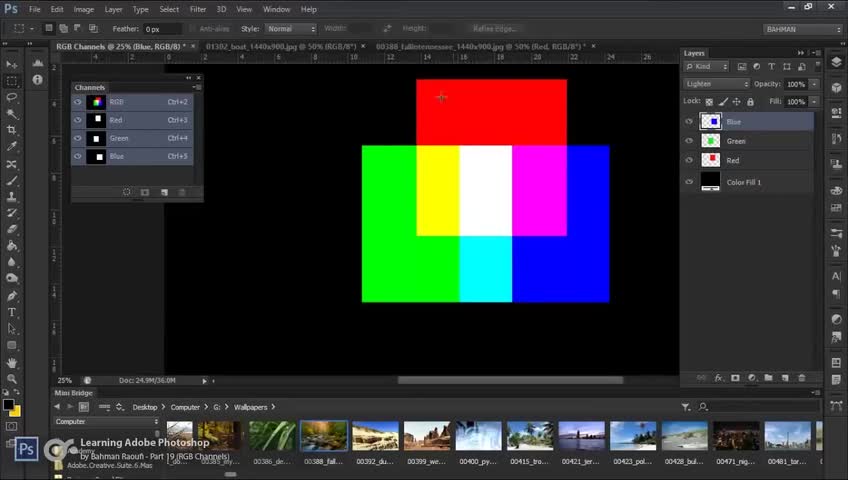Toggle Blue channel visibility eye
The height and width of the screenshot is (480, 848).
(78, 156)
